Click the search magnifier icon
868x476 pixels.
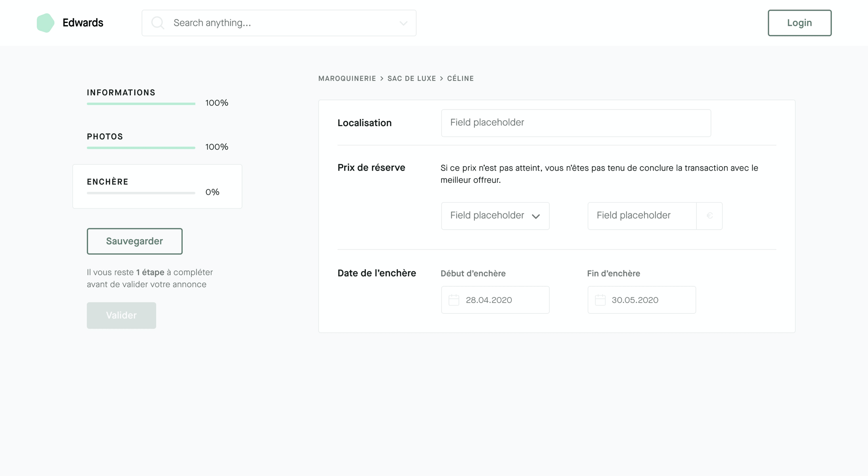tap(158, 23)
